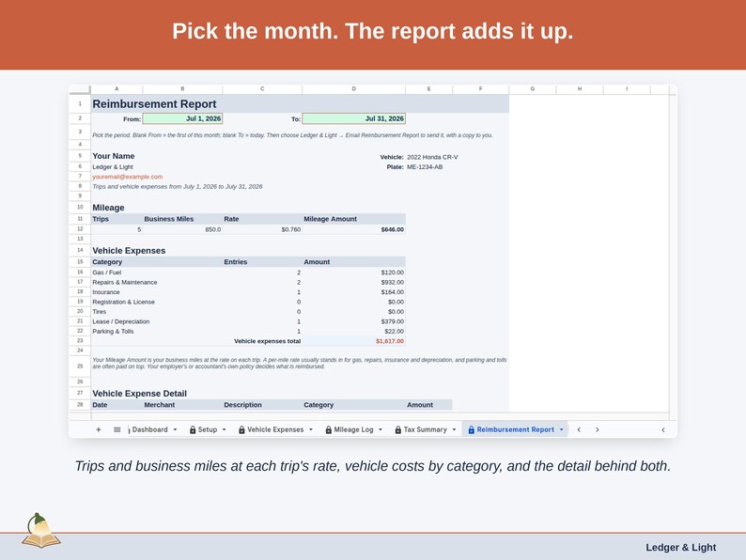Click the lock icon on Setup tab
The width and height of the screenshot is (746, 560).
point(193,429)
